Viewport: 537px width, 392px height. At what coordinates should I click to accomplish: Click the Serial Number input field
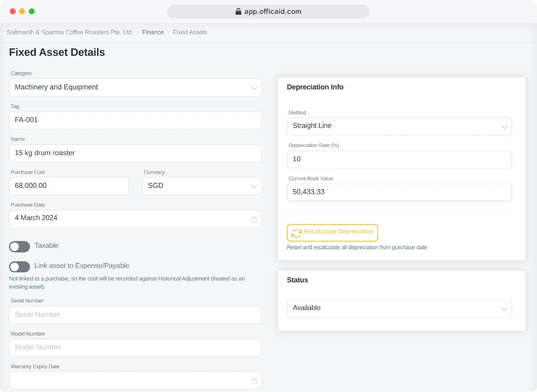pyautogui.click(x=135, y=315)
